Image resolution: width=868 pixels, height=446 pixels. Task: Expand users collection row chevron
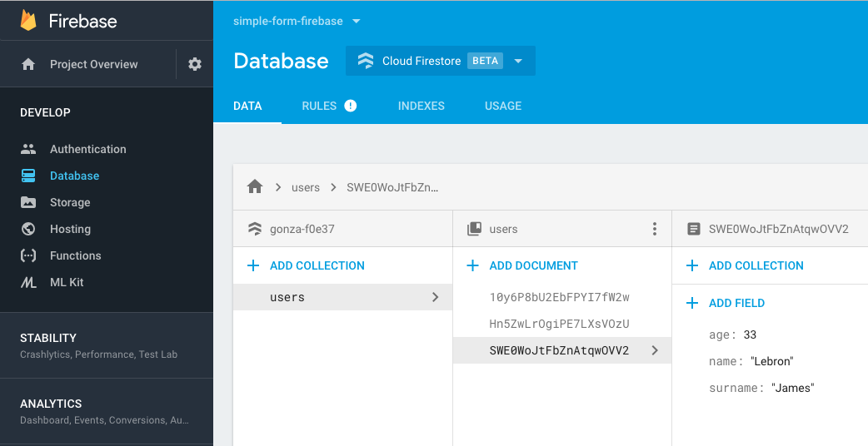pyautogui.click(x=435, y=297)
